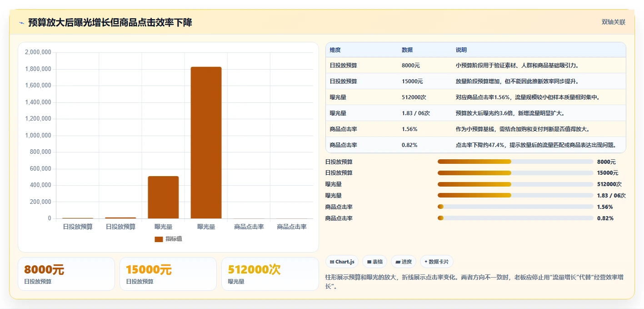Image resolution: width=644 pixels, height=309 pixels.
Task: Click the 15000元 cell in the table
Action: (x=412, y=81)
